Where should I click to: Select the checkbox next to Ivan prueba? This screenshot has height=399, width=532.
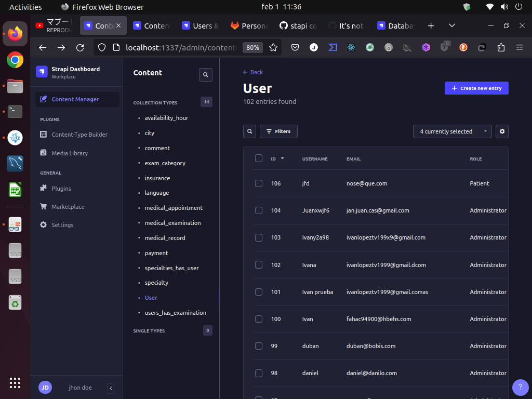point(258,291)
